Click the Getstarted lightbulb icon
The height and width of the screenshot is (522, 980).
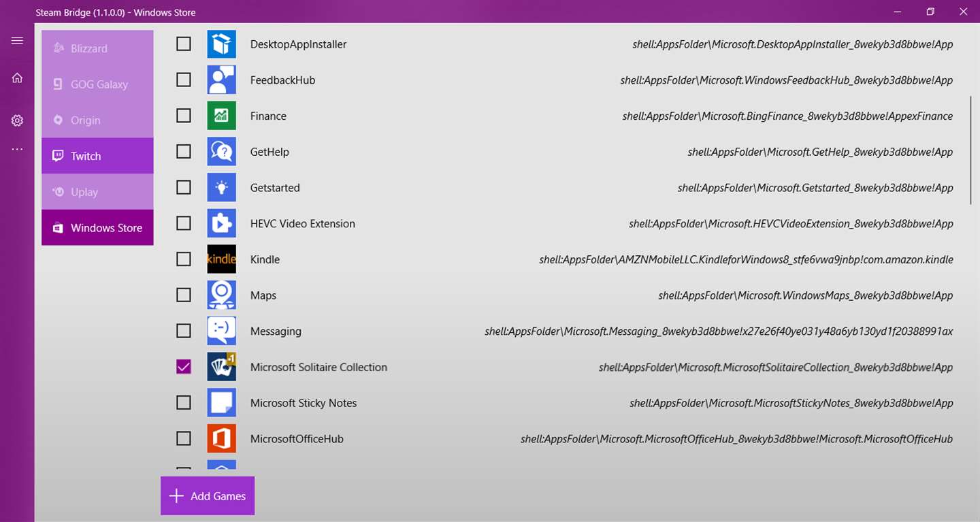(x=222, y=188)
